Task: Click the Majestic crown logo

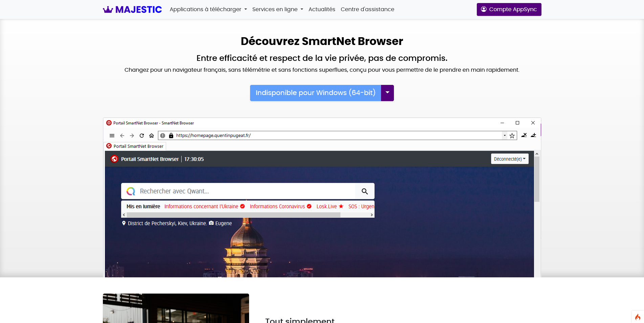Action: tap(132, 9)
